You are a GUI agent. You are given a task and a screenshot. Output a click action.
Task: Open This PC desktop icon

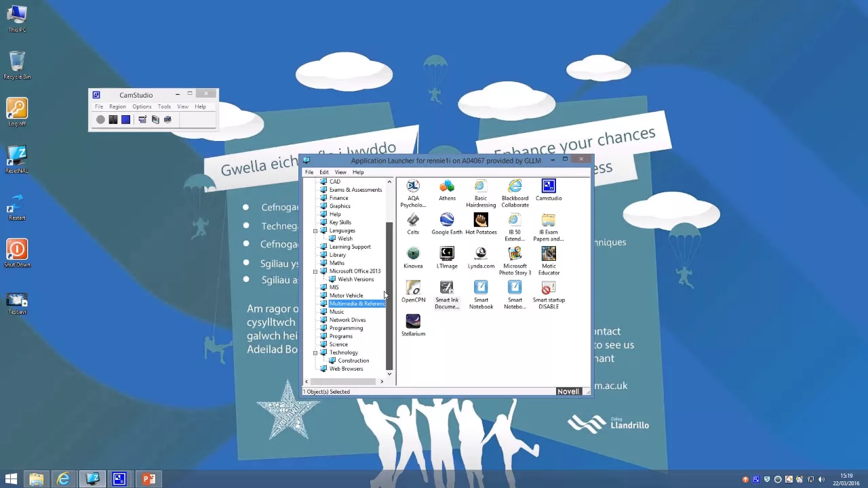click(x=17, y=19)
